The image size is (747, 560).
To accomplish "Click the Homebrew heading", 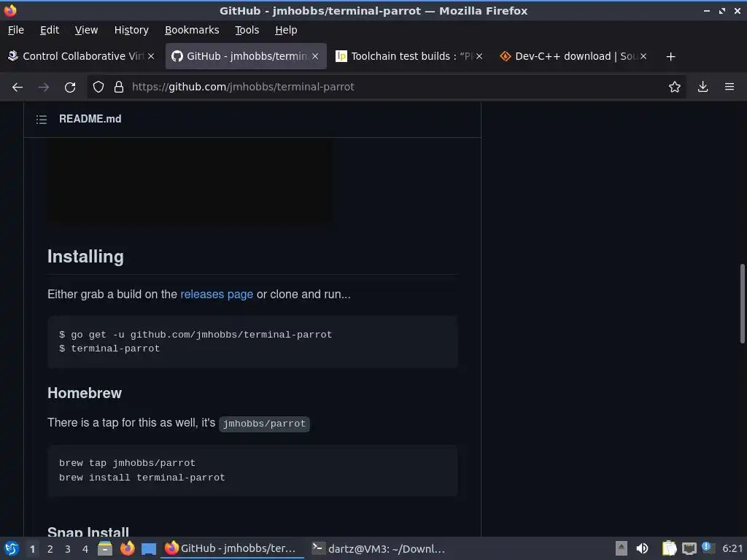I will click(85, 393).
